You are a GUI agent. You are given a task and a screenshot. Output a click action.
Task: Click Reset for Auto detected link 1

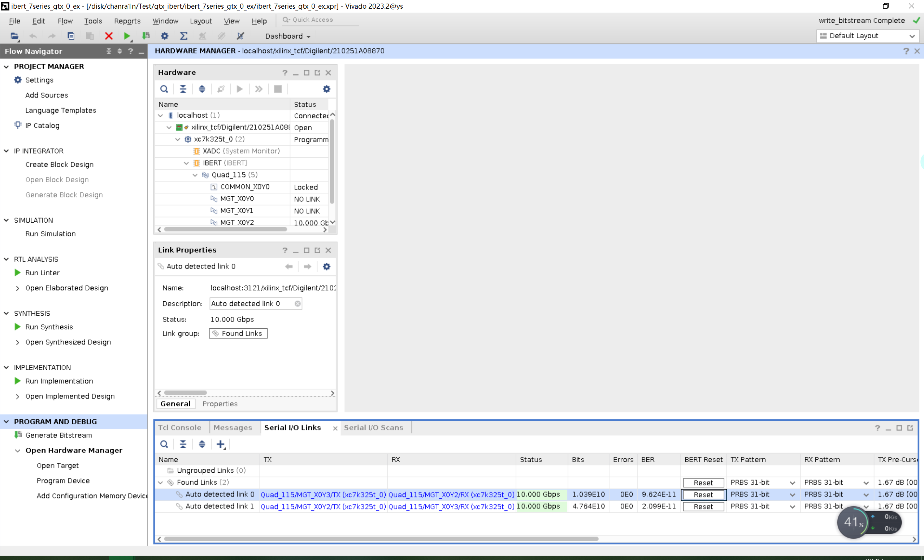click(703, 506)
